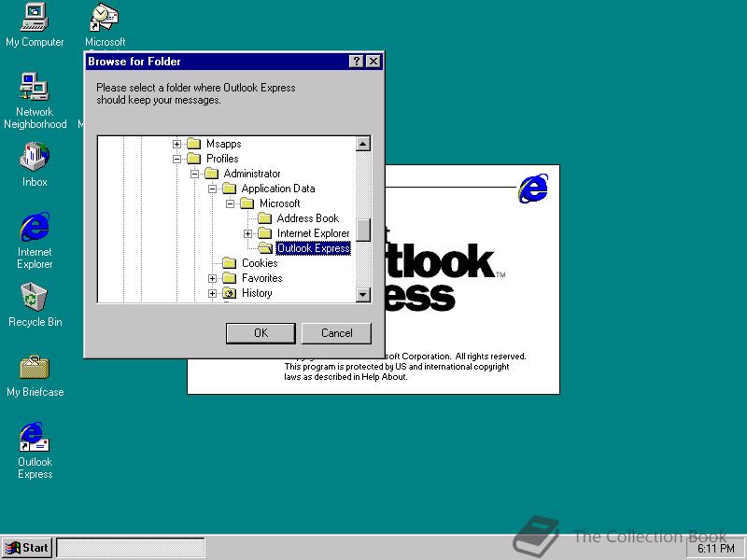The image size is (747, 560).
Task: Expand the History tree node
Action: [212, 293]
